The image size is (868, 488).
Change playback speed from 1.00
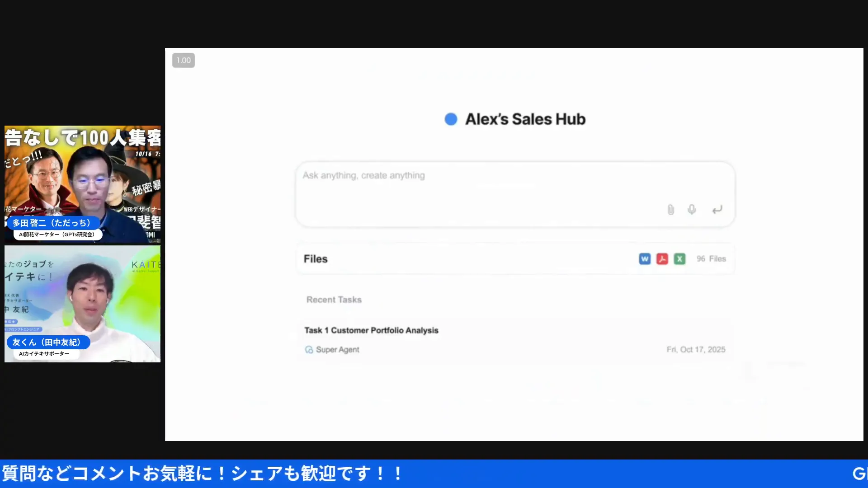(x=183, y=60)
